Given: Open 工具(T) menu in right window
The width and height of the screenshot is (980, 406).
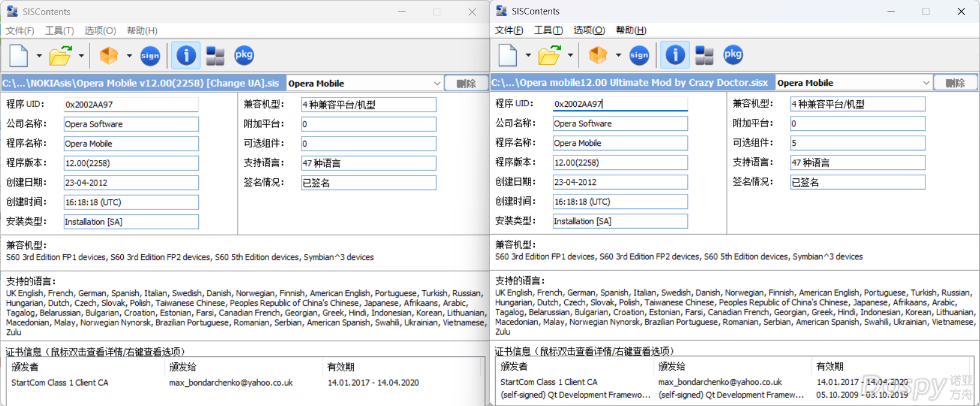Looking at the screenshot, I should coord(549,30).
